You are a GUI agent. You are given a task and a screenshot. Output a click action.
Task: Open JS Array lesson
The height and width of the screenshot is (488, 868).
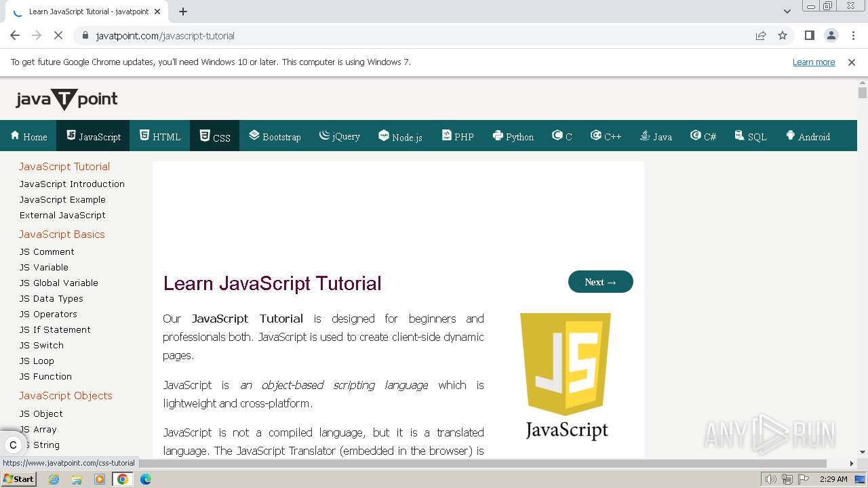tap(38, 429)
